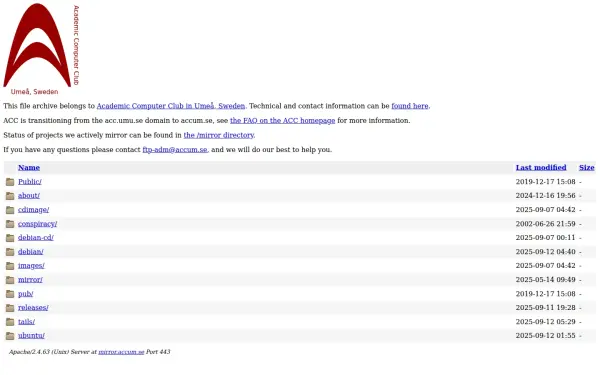Open the FAQ on the ACC homepage
This screenshot has width=600, height=375.
tap(282, 121)
